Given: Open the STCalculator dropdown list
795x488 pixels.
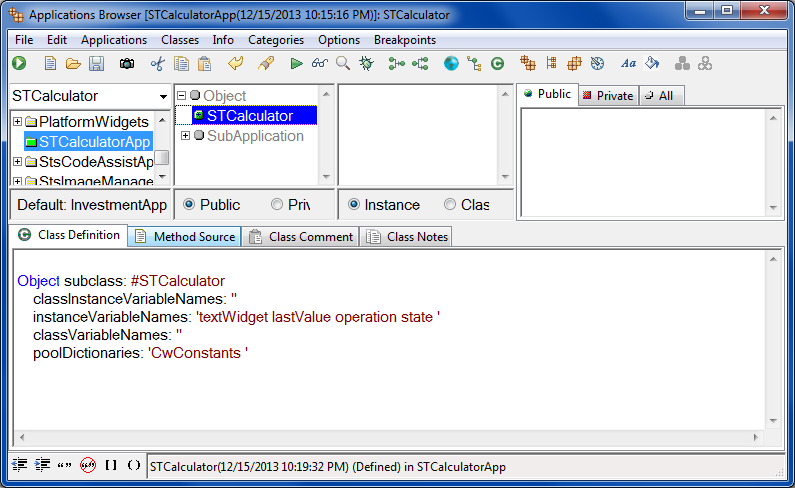Looking at the screenshot, I should pos(163,96).
